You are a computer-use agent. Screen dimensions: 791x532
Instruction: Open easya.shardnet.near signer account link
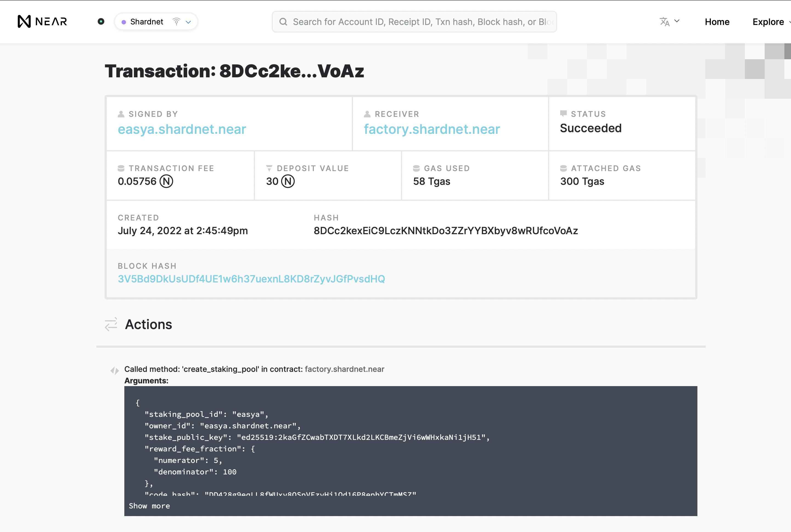(x=182, y=129)
